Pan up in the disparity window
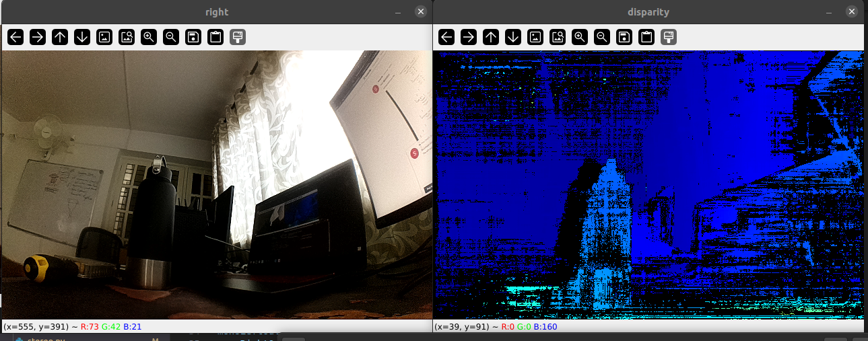Viewport: 868px width, 341px height. [491, 37]
